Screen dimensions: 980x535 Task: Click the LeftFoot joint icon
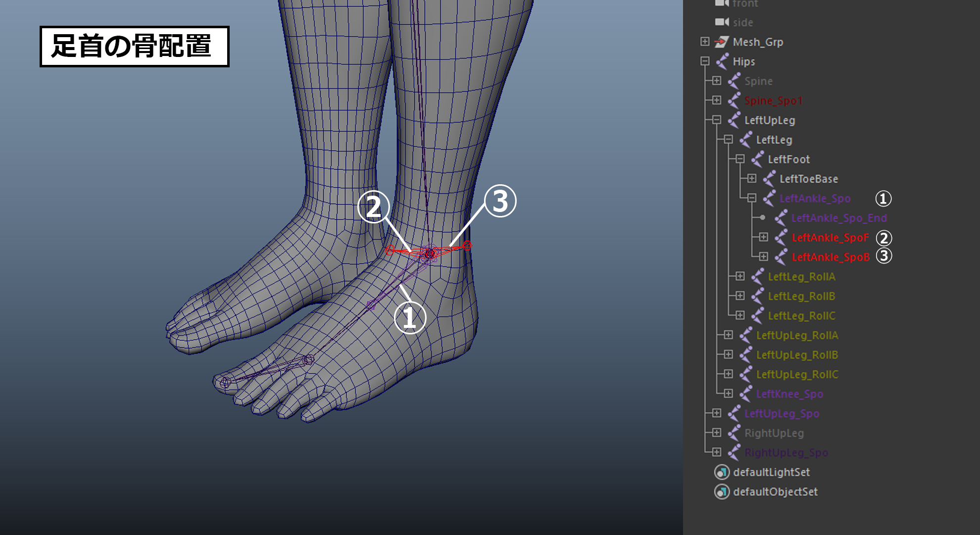coord(757,160)
